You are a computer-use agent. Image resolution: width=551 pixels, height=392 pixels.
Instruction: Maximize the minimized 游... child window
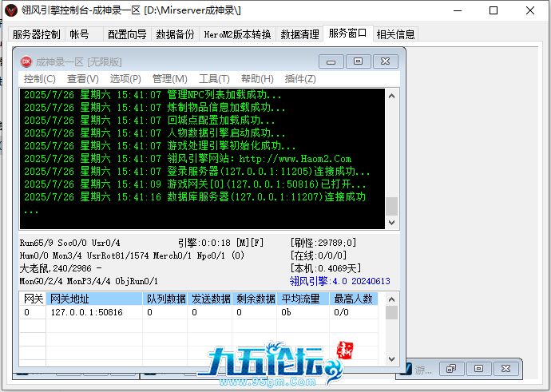pyautogui.click(x=478, y=369)
